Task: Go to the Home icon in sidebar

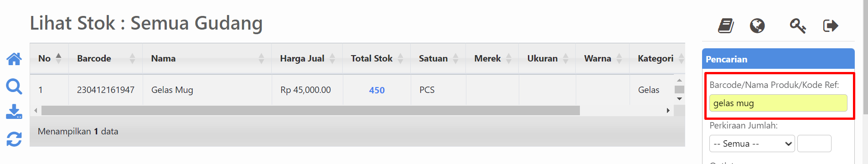Action: pyautogui.click(x=14, y=59)
